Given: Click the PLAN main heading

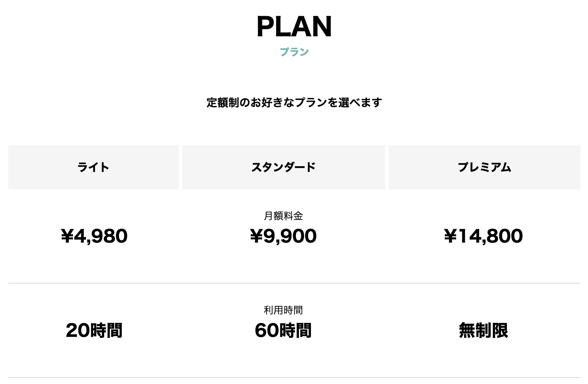Looking at the screenshot, I should 294,26.
